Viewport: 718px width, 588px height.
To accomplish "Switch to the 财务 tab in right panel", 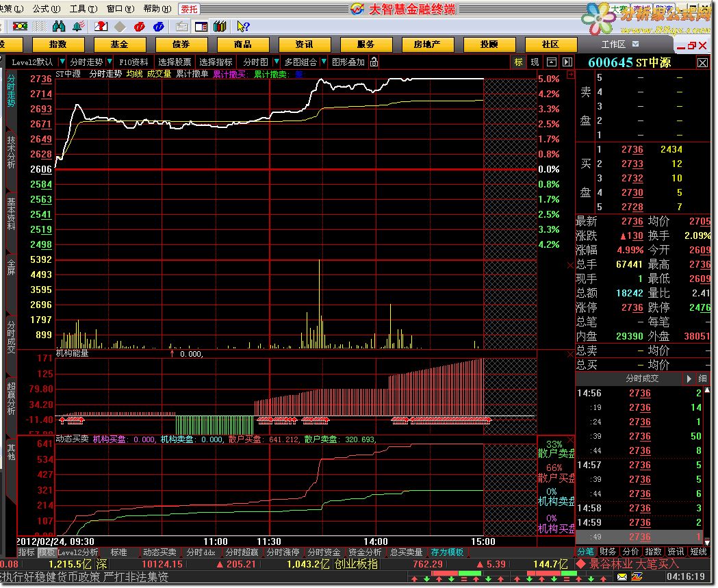I will [x=608, y=551].
